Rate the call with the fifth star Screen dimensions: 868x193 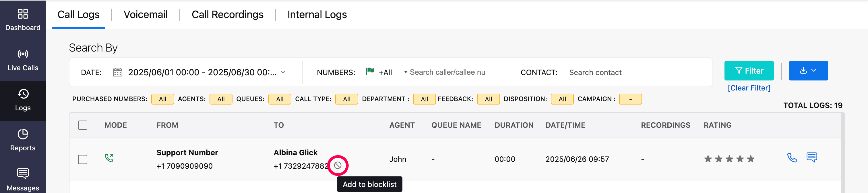751,159
